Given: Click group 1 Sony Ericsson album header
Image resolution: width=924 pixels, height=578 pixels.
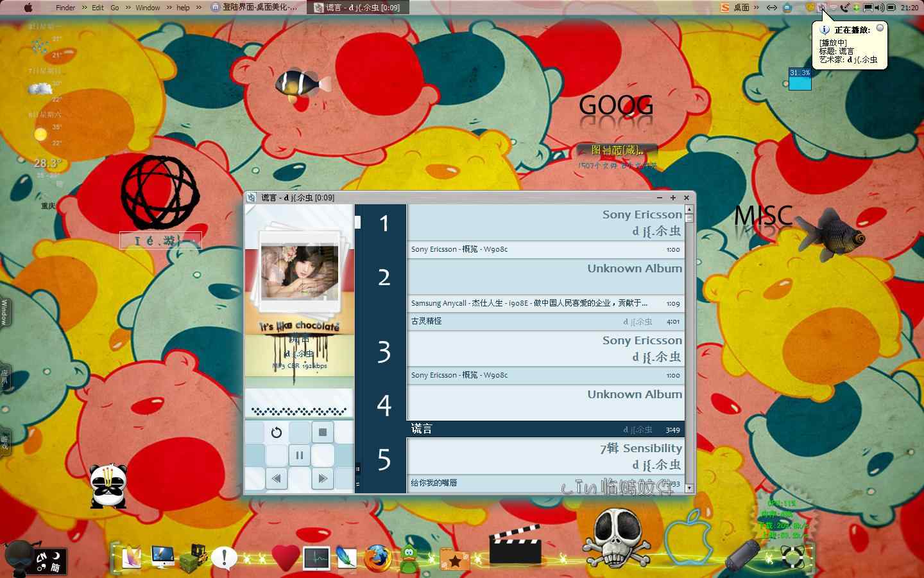Looking at the screenshot, I should click(545, 223).
